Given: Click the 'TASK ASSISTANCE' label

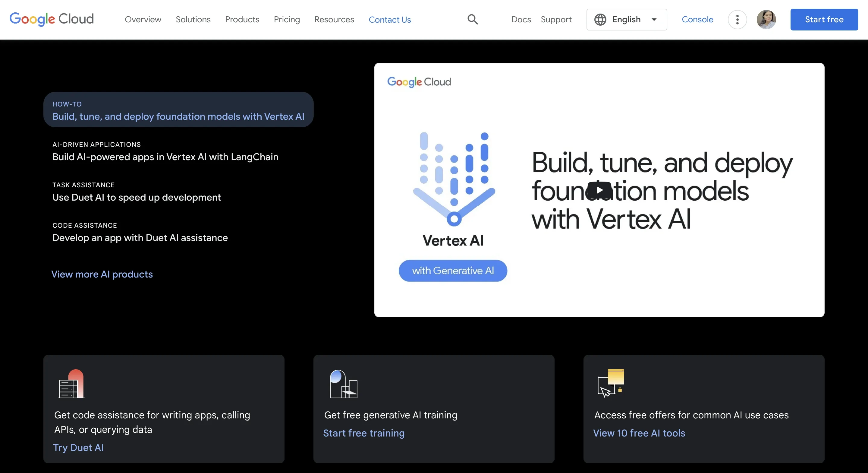Looking at the screenshot, I should [83, 185].
